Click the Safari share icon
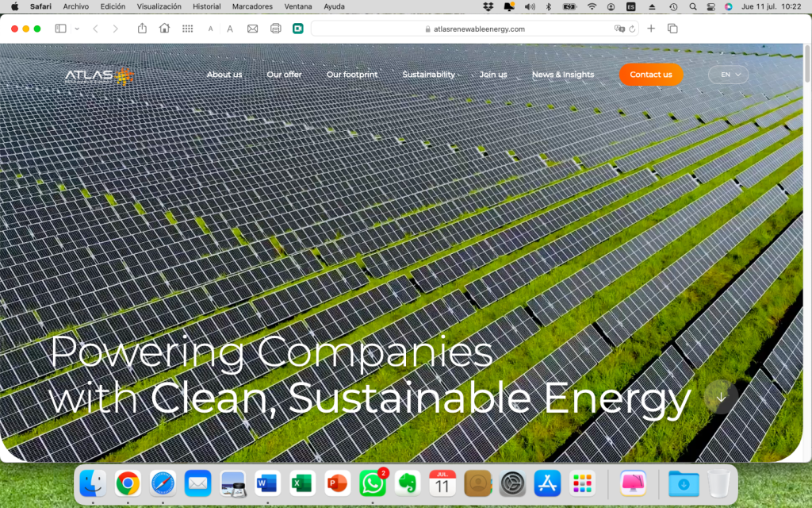Viewport: 812px width, 508px height. click(142, 29)
